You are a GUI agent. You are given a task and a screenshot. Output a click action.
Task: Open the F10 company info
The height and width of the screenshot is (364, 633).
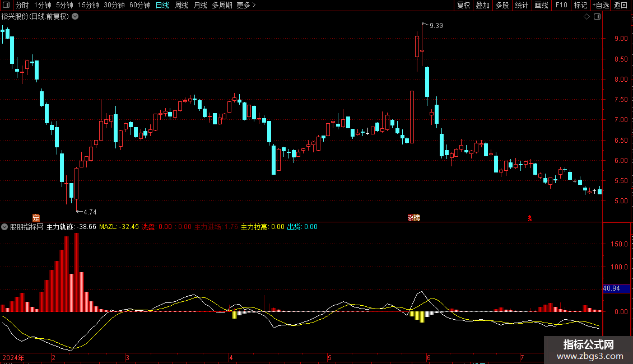[561, 5]
